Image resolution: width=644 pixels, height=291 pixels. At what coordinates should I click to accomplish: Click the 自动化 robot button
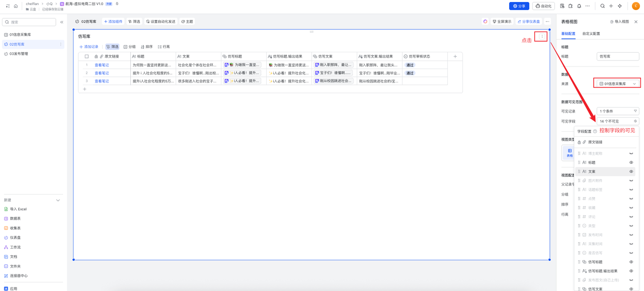tap(543, 6)
